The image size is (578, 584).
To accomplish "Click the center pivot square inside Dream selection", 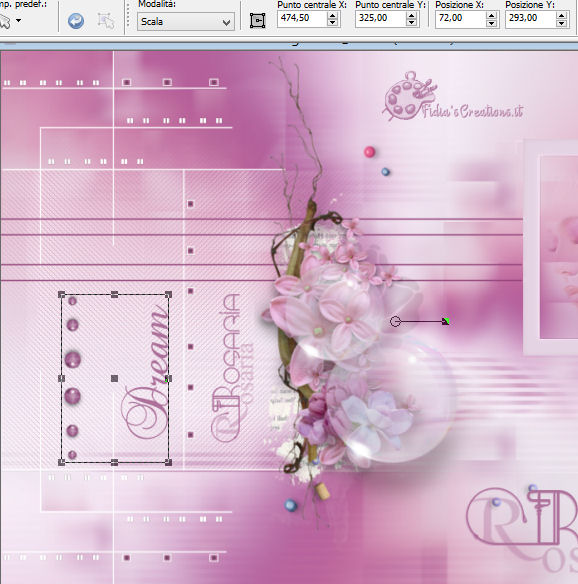I will pyautogui.click(x=114, y=378).
